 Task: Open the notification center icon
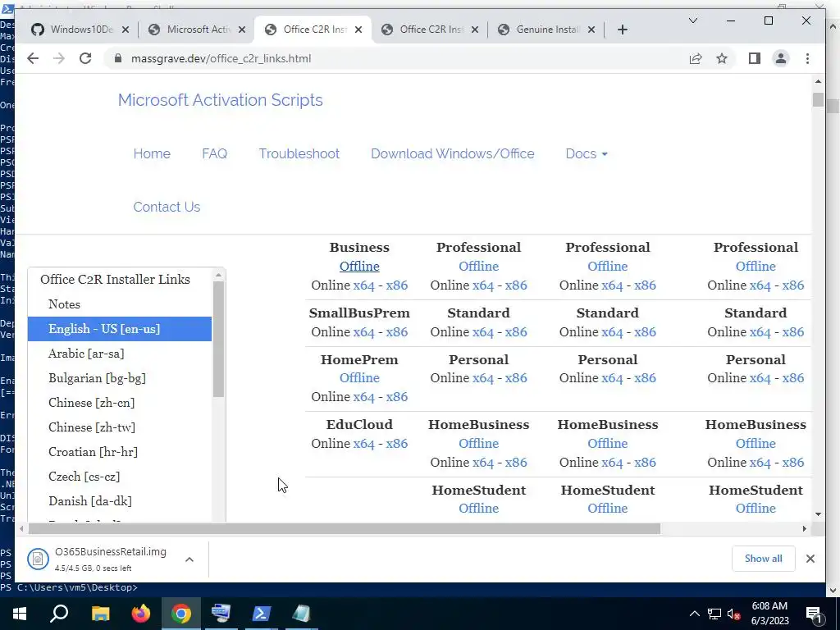814,614
